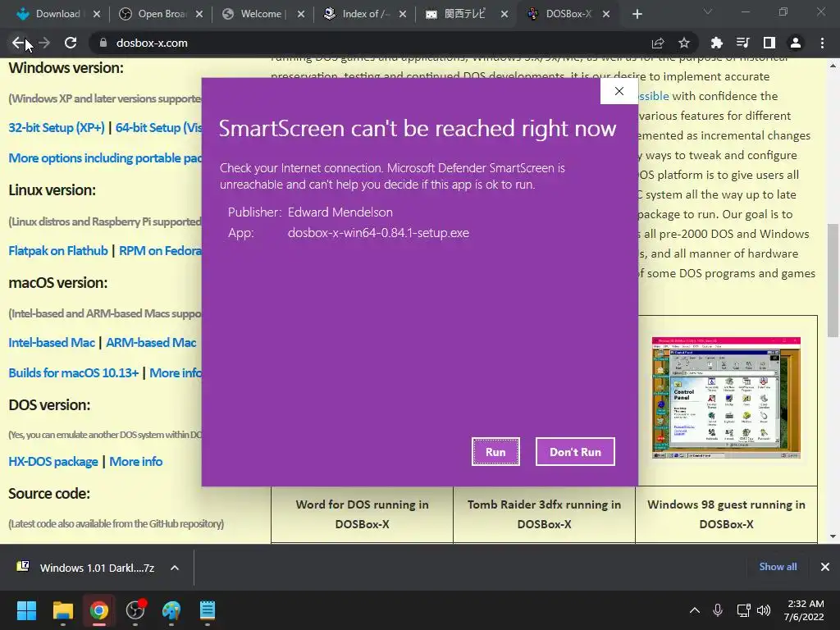Image resolution: width=840 pixels, height=630 pixels.
Task: Click Show all downloads
Action: [778, 567]
